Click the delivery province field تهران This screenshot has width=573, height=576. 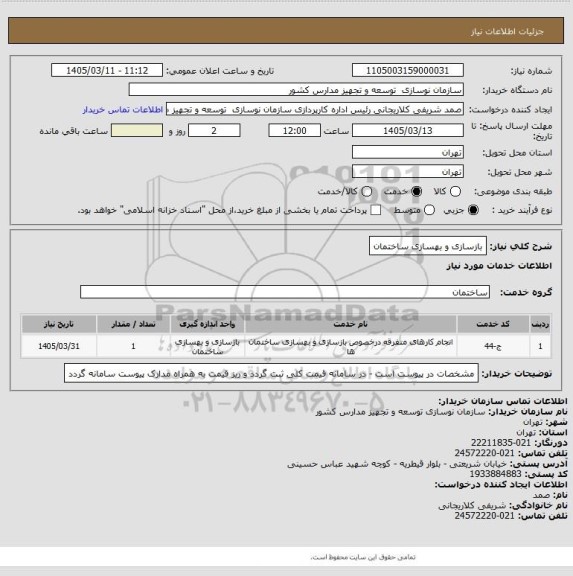click(407, 152)
